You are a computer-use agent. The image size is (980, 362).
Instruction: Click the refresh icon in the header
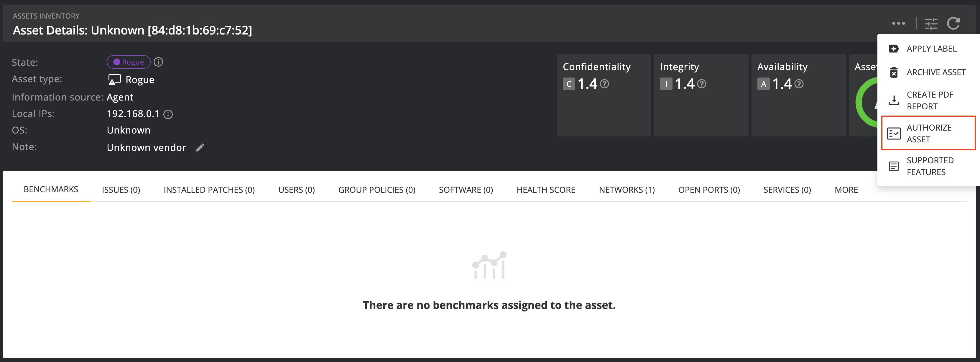coord(953,24)
